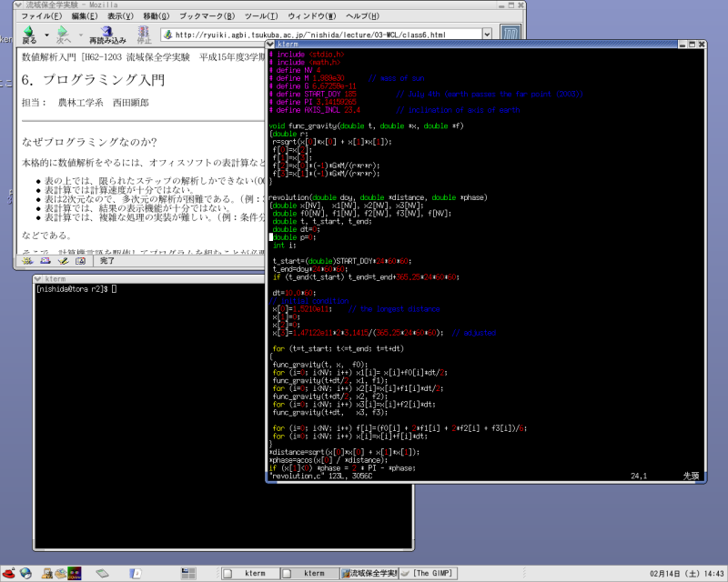
Task: Reload the page with 再読み込み button
Action: pyautogui.click(x=106, y=35)
